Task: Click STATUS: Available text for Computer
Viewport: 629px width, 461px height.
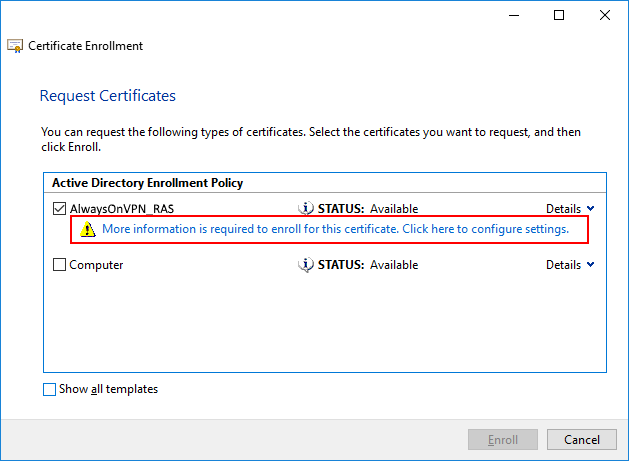Action: tap(368, 265)
